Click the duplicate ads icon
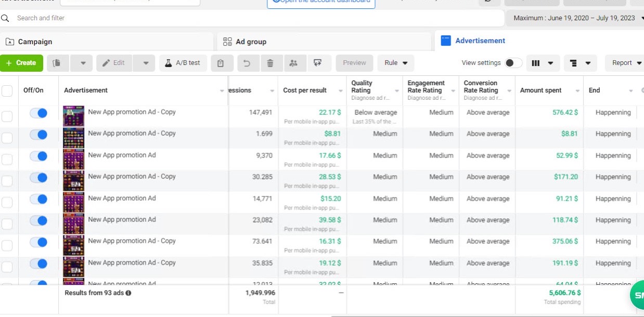Screen dimensions: 644x317 [57, 63]
